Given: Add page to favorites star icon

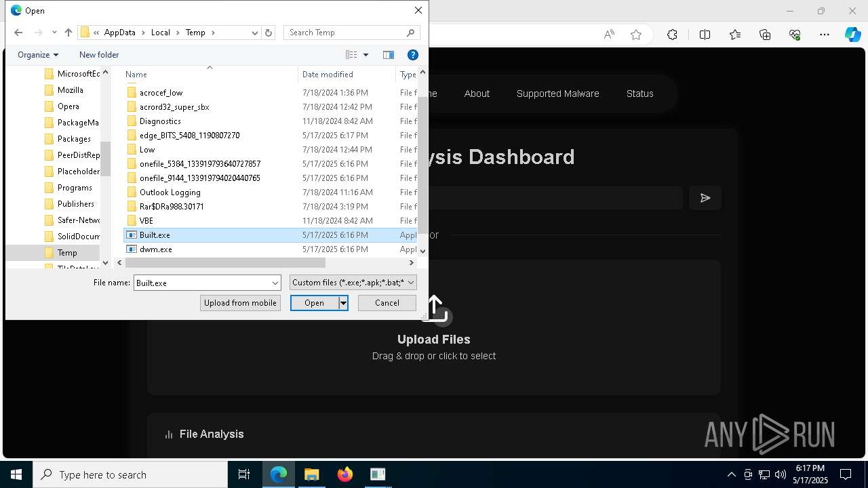Looking at the screenshot, I should pos(636,35).
